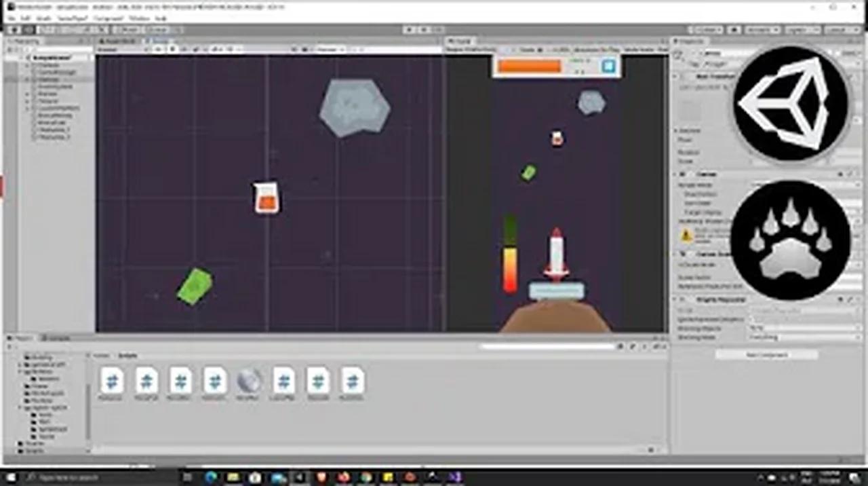Image resolution: width=868 pixels, height=486 pixels.
Task: Click the Inspector panel icon in its tab
Action: tap(676, 41)
